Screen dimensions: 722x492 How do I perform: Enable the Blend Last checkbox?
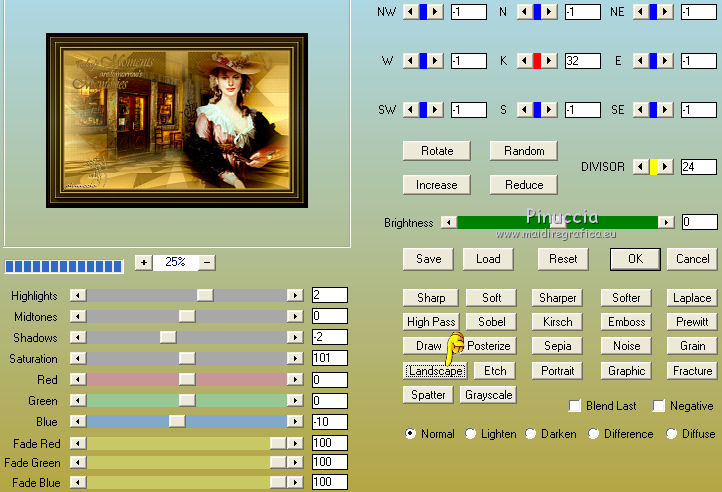click(575, 406)
